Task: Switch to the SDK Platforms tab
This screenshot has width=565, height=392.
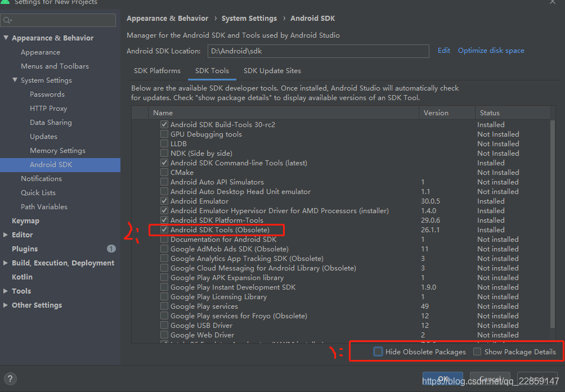Action: pos(157,70)
